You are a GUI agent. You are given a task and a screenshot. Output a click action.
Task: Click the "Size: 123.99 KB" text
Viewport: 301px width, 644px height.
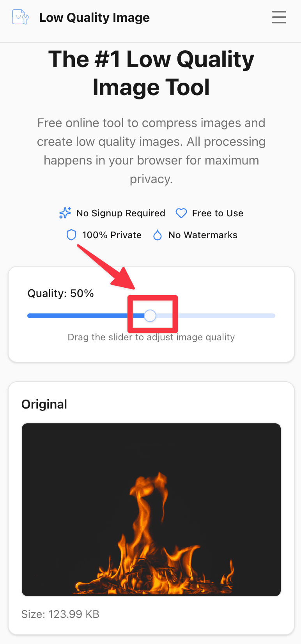(60, 614)
